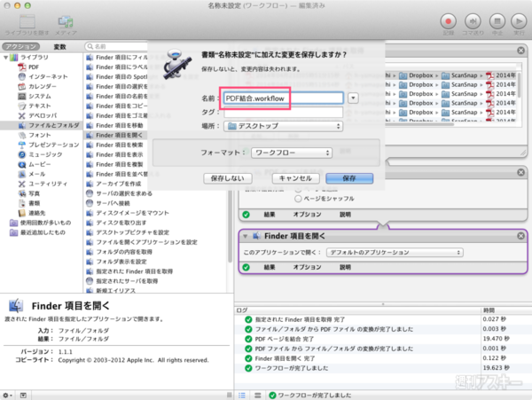532x400 pixels.
Task: Click the 時間 column header in log
Action: point(489,310)
